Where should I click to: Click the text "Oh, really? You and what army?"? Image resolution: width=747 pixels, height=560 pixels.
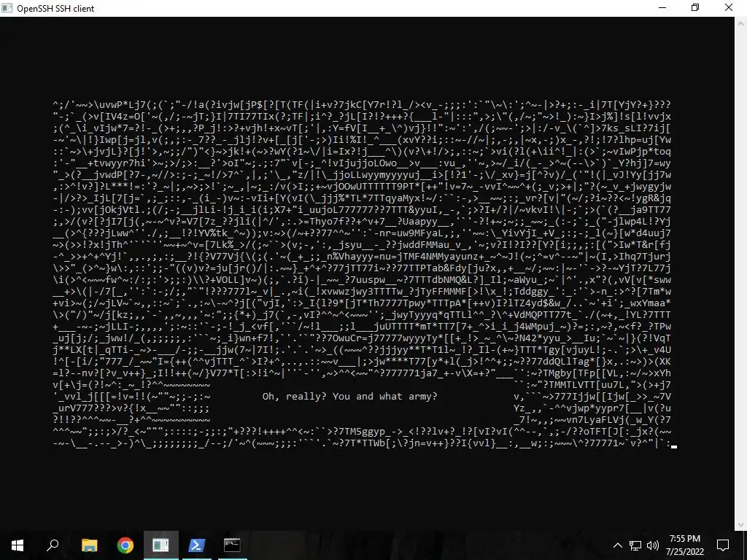pos(349,396)
